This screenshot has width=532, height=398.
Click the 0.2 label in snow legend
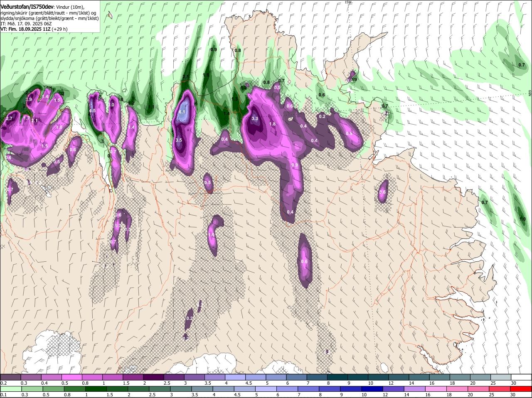(x=3, y=383)
